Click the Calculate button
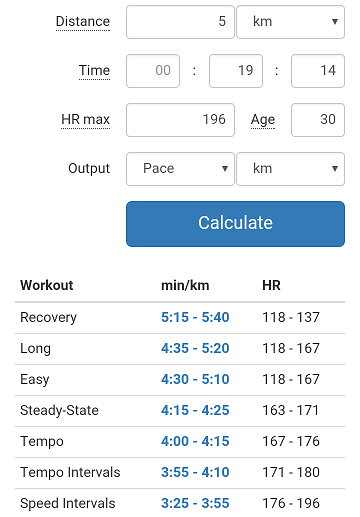This screenshot has height=517, width=360. pos(235,224)
